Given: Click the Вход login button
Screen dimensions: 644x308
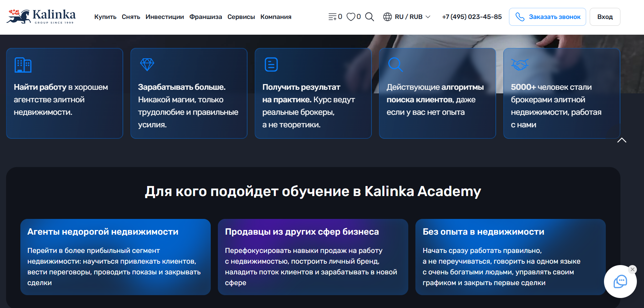Looking at the screenshot, I should point(605,17).
